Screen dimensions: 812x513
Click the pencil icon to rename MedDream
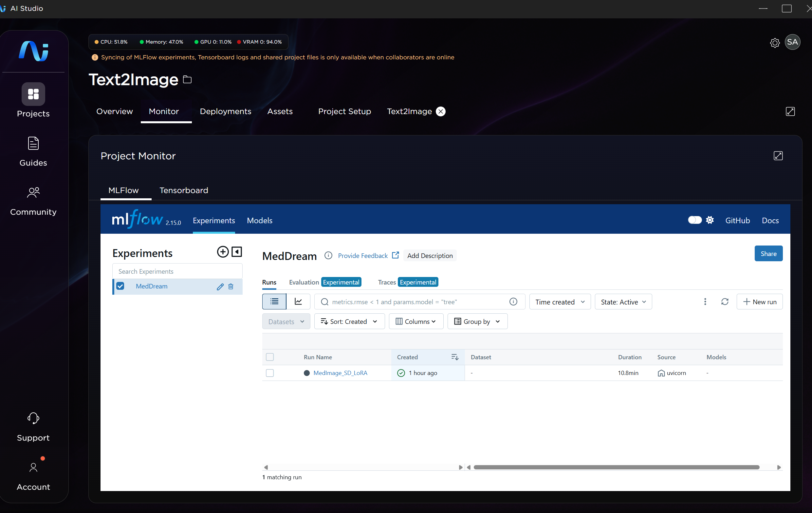[x=220, y=286]
